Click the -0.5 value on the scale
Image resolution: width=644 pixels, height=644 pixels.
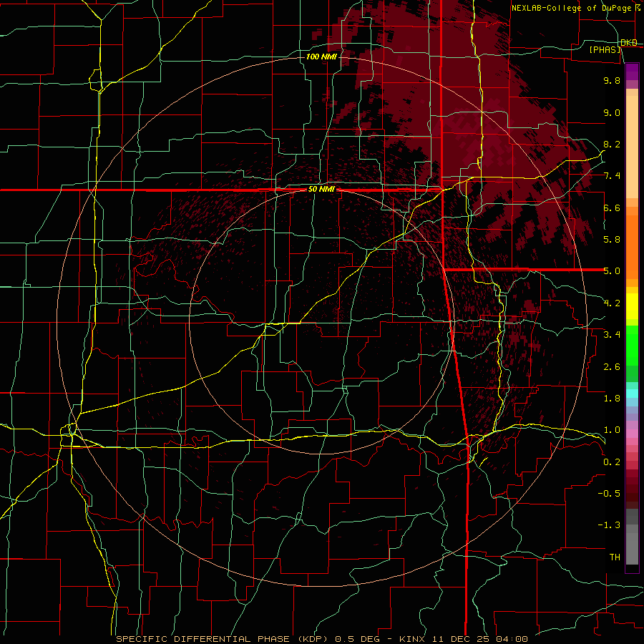[609, 494]
